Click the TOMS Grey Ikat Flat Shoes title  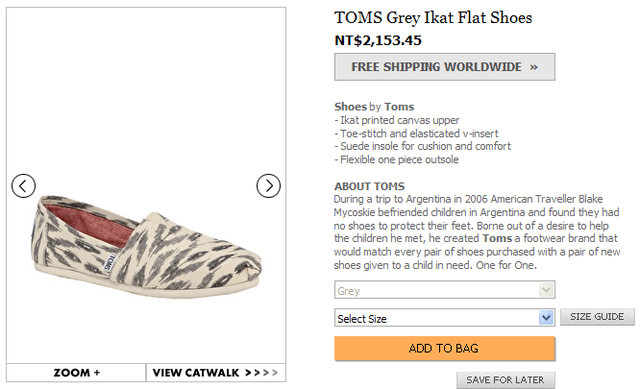pos(433,18)
